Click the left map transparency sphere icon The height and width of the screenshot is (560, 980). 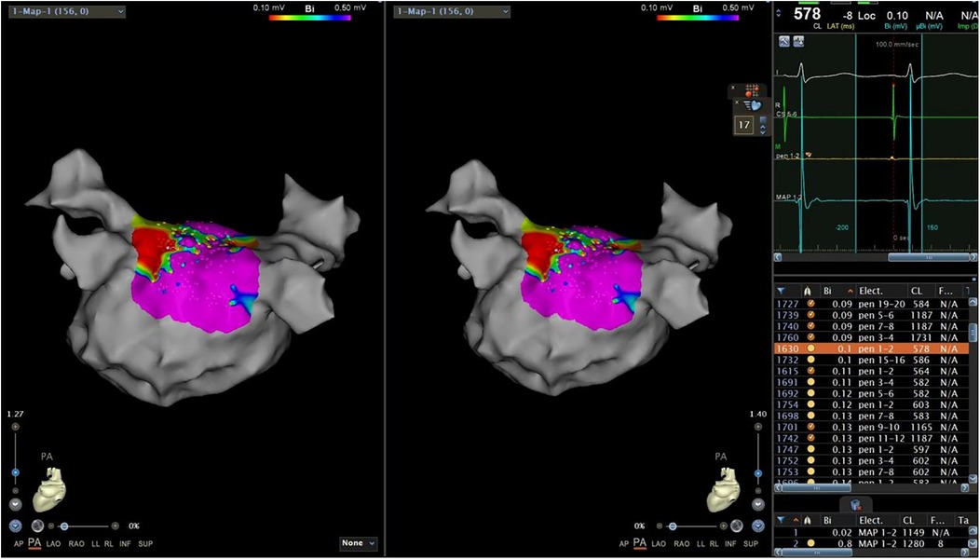tap(37, 526)
